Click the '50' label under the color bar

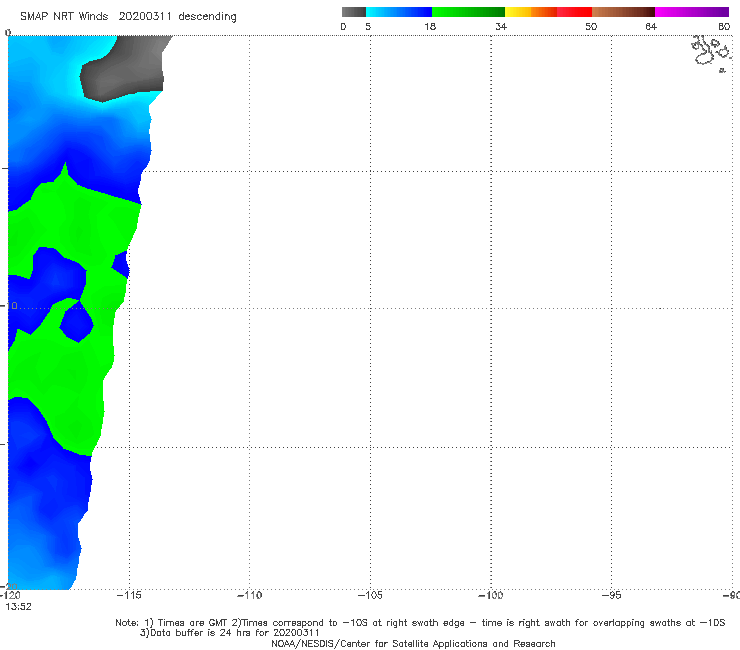tap(591, 27)
